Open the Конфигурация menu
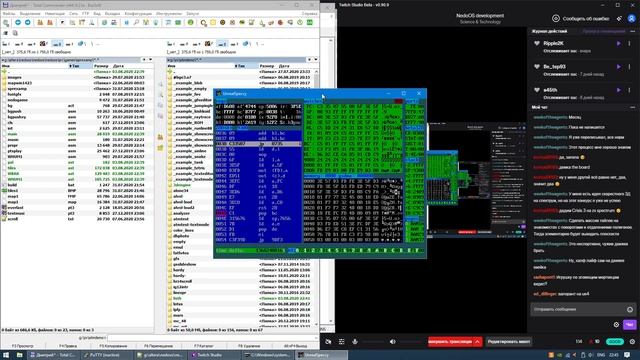Screen dimensions: 640x360 (138, 13)
